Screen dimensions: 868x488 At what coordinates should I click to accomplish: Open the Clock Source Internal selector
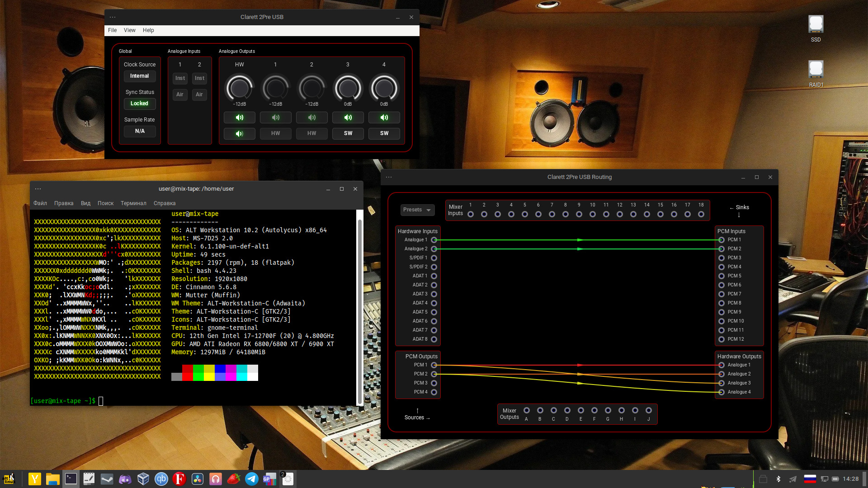[x=140, y=76]
